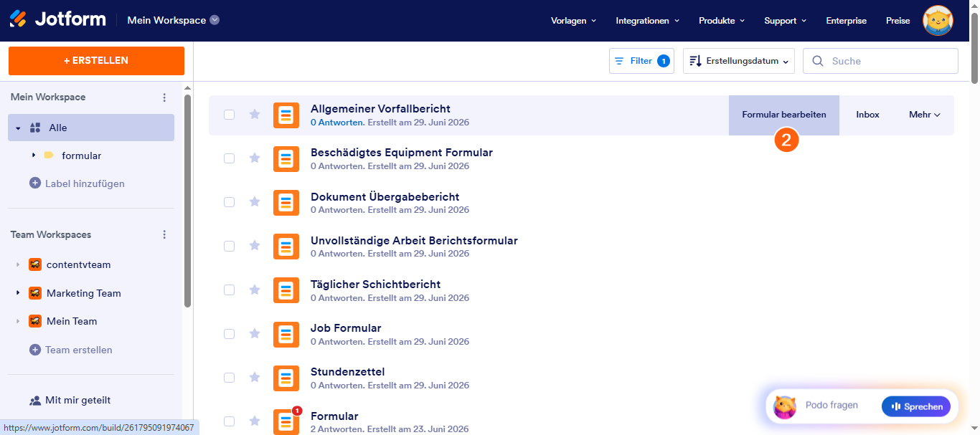Expand the Marketing Team workspace tree
The width and height of the screenshot is (980, 435).
point(17,293)
